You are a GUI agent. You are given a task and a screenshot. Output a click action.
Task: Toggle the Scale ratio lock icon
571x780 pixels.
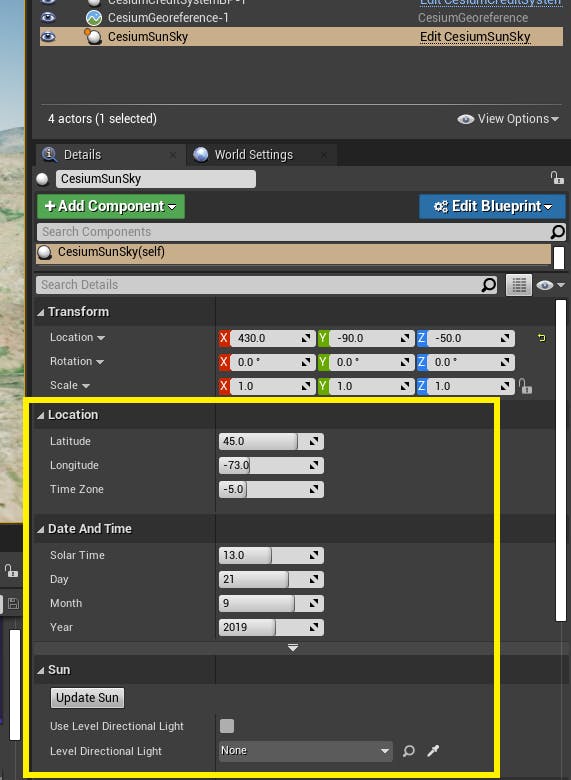525,386
